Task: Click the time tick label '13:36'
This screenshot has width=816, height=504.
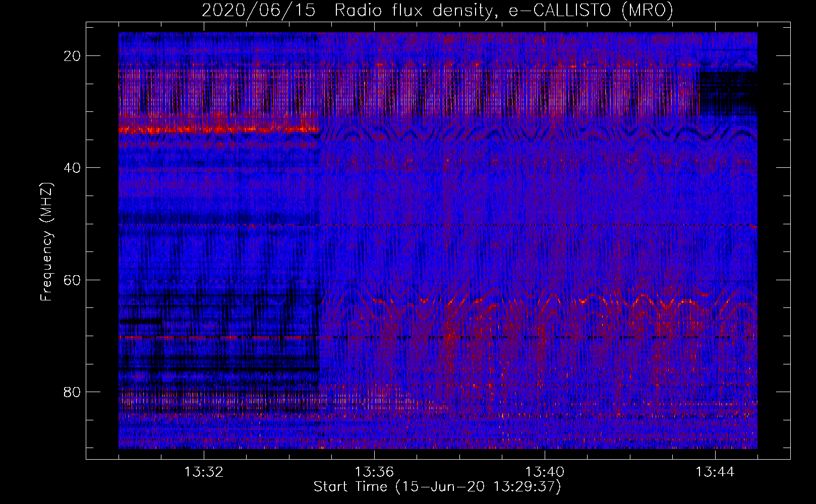Action: tap(374, 472)
